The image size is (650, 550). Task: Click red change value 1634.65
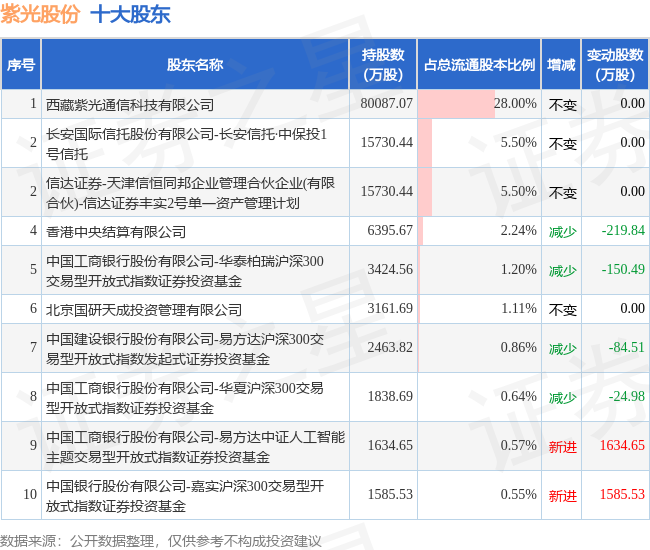point(622,446)
